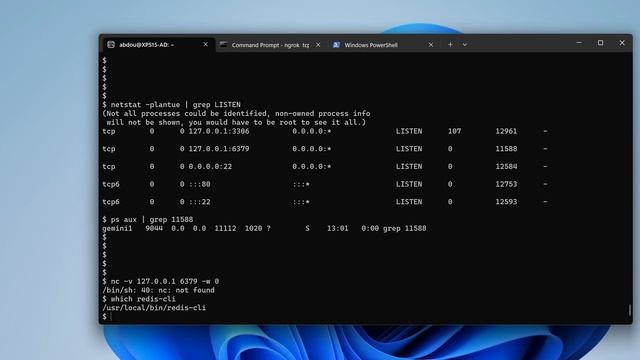
Task: Click the 'nc: not found' error line
Action: (158, 290)
